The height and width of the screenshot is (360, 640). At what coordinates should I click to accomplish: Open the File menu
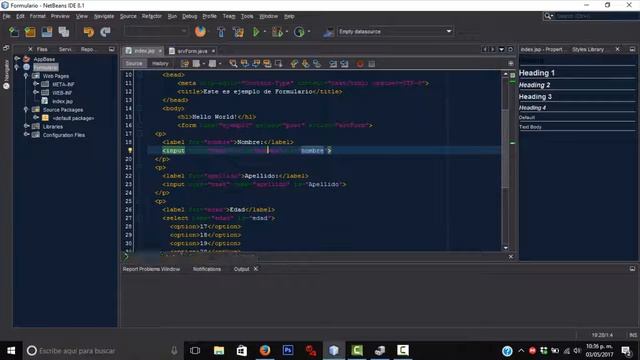[7, 16]
